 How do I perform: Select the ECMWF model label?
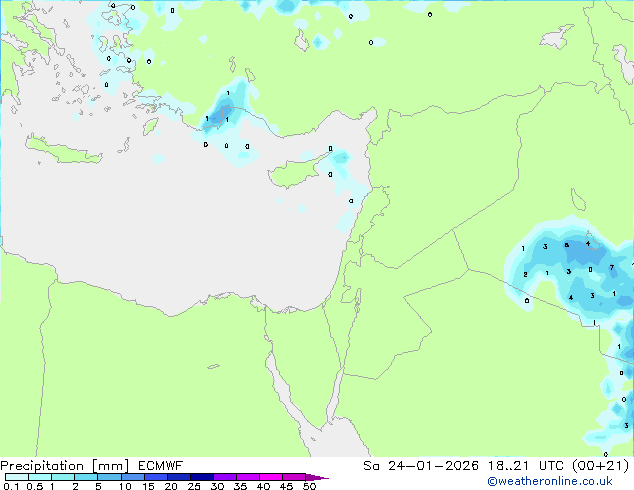coord(161,466)
